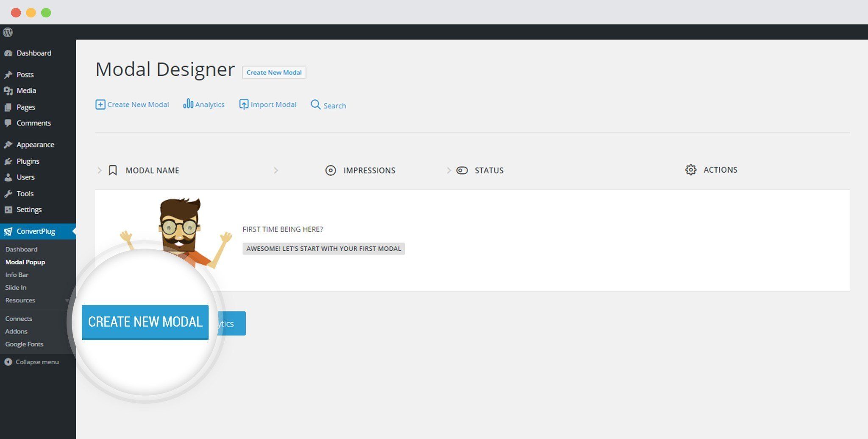Click the Impressions target icon

[x=331, y=171]
